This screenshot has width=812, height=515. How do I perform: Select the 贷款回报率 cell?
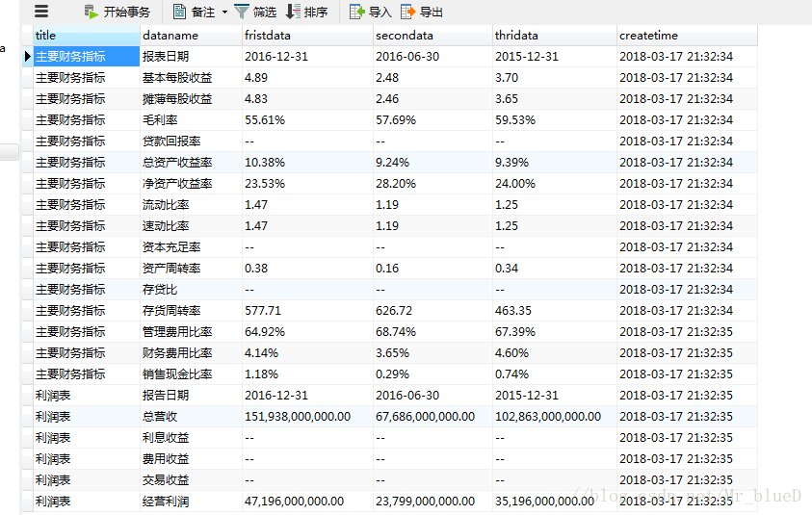(x=191, y=142)
